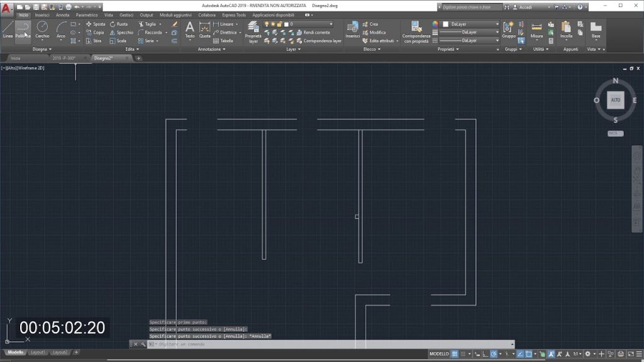The height and width of the screenshot is (362, 644).
Task: Expand the Edita panel
Action: coord(132,49)
